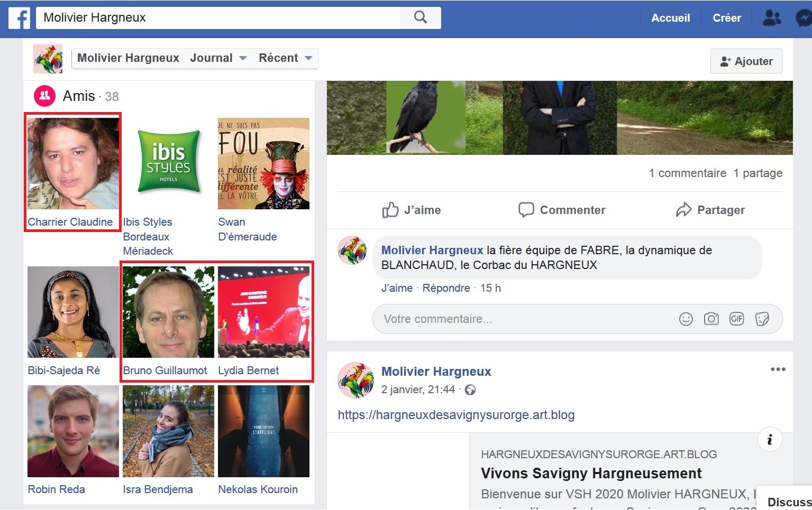Insert an emoji in the comment
The width and height of the screenshot is (812, 510).
pos(686,319)
